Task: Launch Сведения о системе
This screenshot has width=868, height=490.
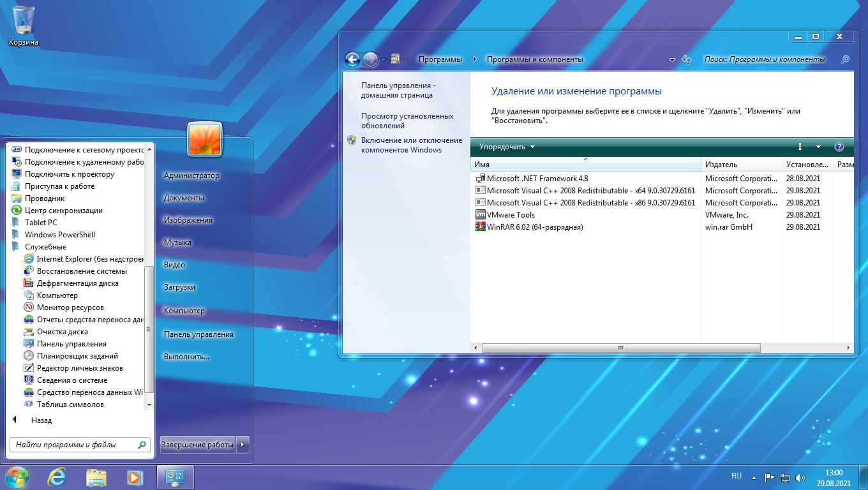Action: (66, 380)
